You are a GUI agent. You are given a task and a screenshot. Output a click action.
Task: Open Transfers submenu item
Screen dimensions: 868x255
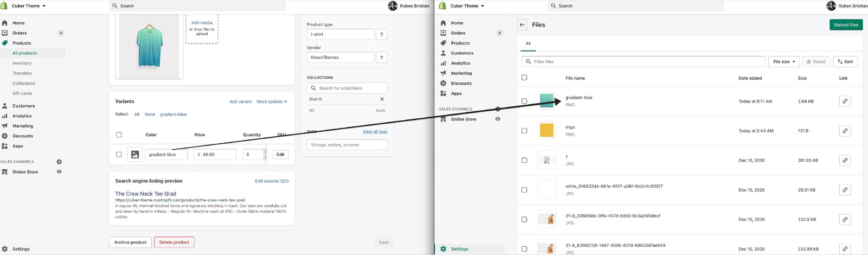(22, 73)
